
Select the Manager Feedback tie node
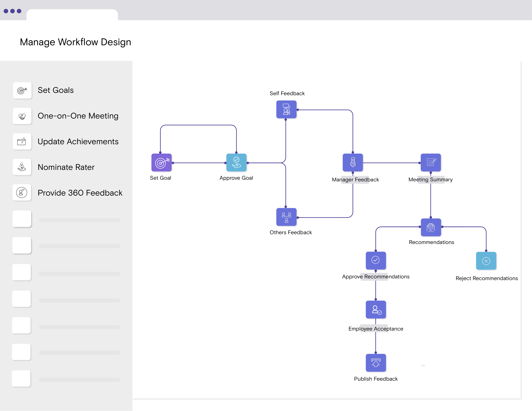pyautogui.click(x=353, y=163)
